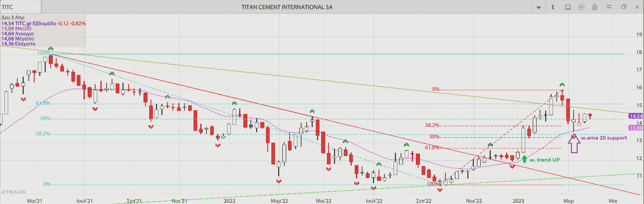644x204 pixels.
Task: Click the Ιουλ'21 time axis label
Action: click(x=84, y=201)
